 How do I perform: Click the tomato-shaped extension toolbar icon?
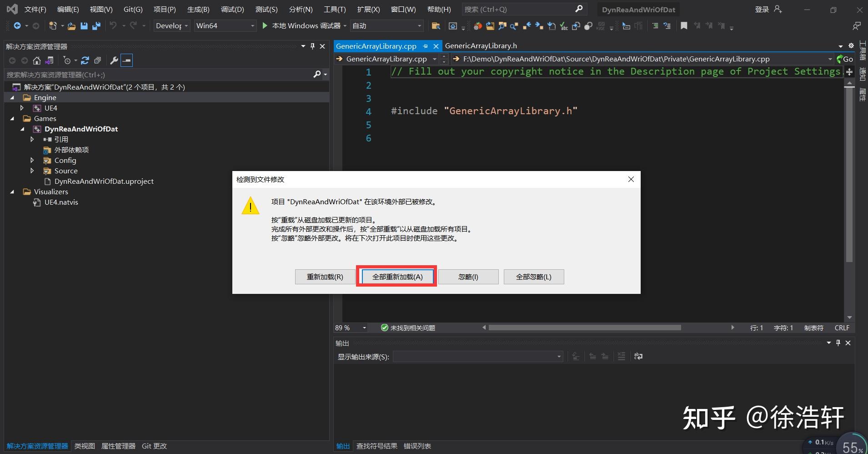pos(477,26)
